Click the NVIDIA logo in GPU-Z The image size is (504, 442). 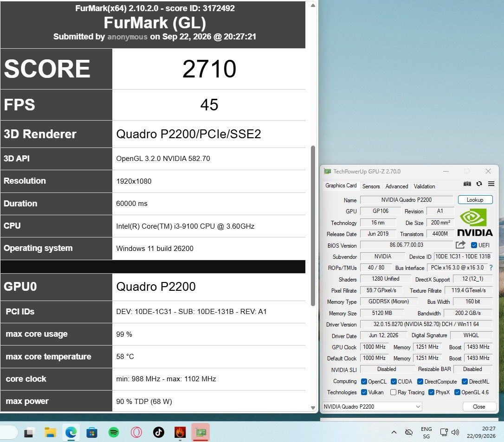(x=475, y=222)
